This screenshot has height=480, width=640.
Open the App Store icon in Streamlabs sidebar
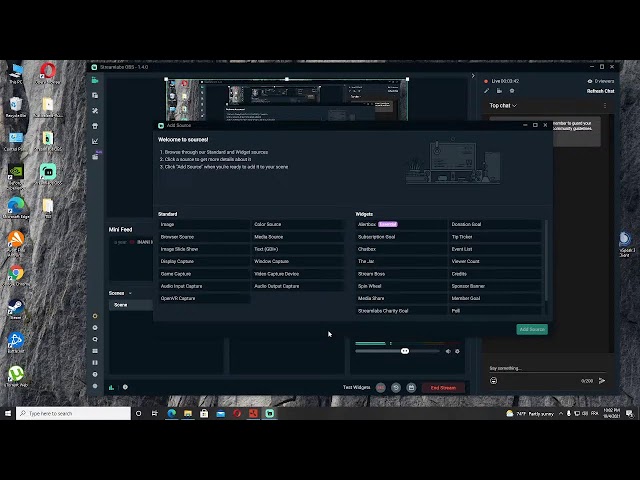coord(95,111)
